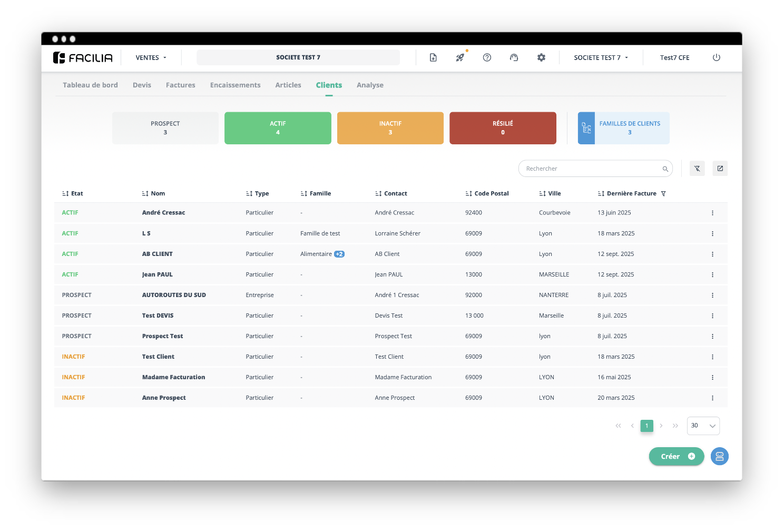
Task: Expand the rows-per-page dropdown showing 30
Action: coord(703,426)
